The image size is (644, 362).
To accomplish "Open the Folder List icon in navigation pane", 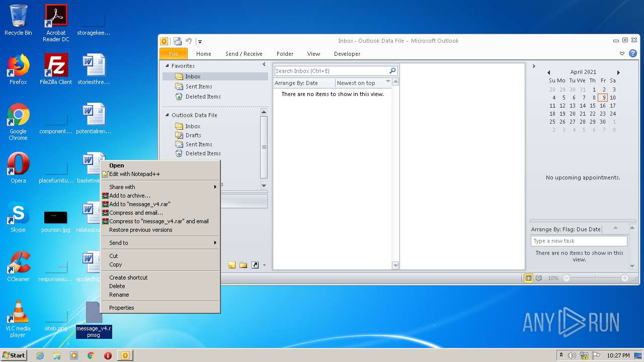I will pyautogui.click(x=244, y=265).
